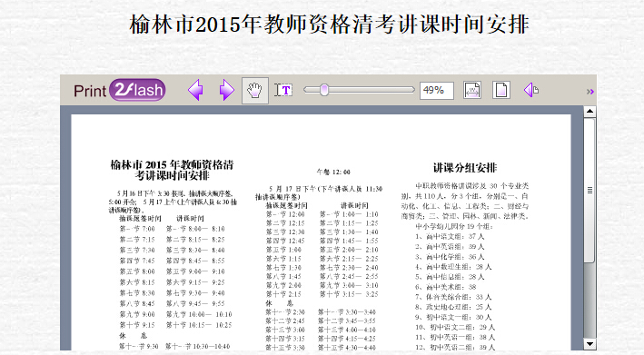Click the scroll down arrow
The image size is (644, 355).
point(590,344)
